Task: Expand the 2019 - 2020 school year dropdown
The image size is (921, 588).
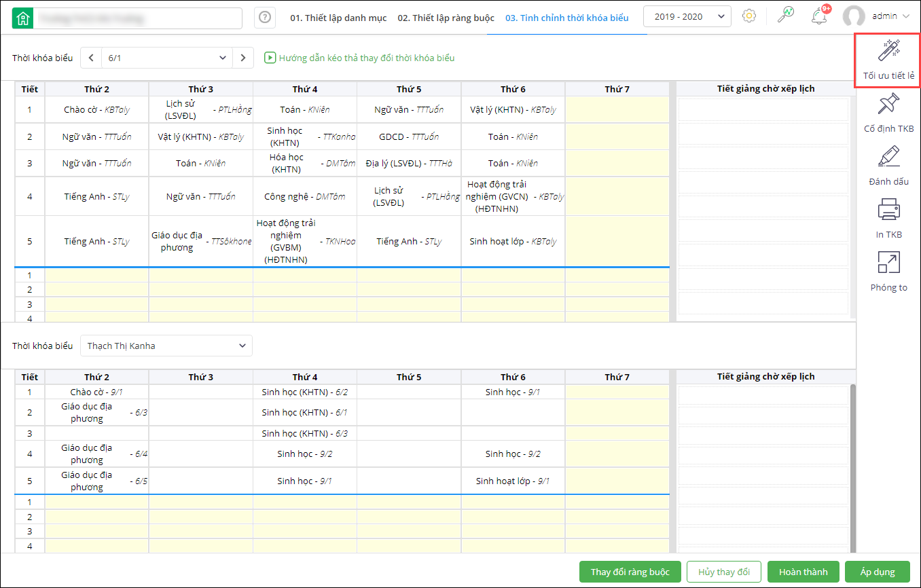Action: 687,16
